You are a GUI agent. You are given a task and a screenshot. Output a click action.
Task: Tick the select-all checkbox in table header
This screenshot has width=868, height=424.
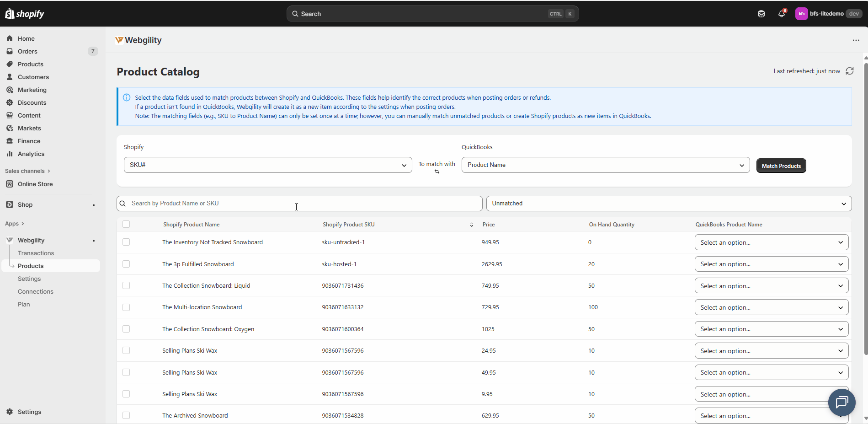(x=126, y=224)
